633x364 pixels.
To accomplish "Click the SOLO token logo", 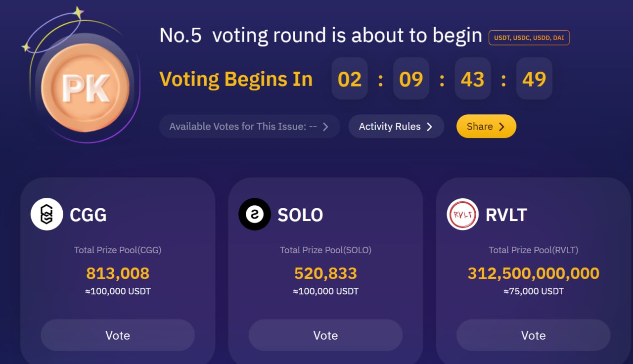I will point(255,214).
